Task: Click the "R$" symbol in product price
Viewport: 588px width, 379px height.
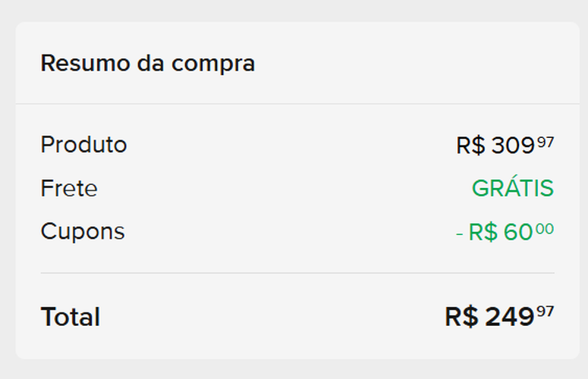Action: click(x=470, y=146)
